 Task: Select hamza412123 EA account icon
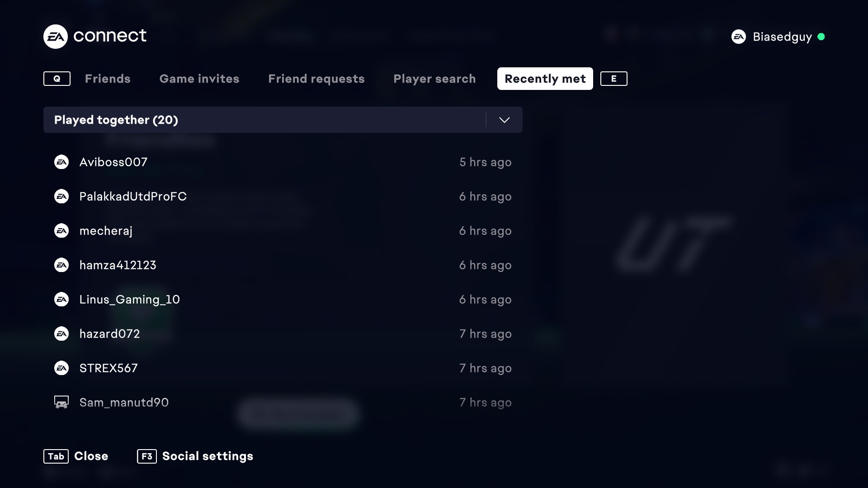[61, 265]
